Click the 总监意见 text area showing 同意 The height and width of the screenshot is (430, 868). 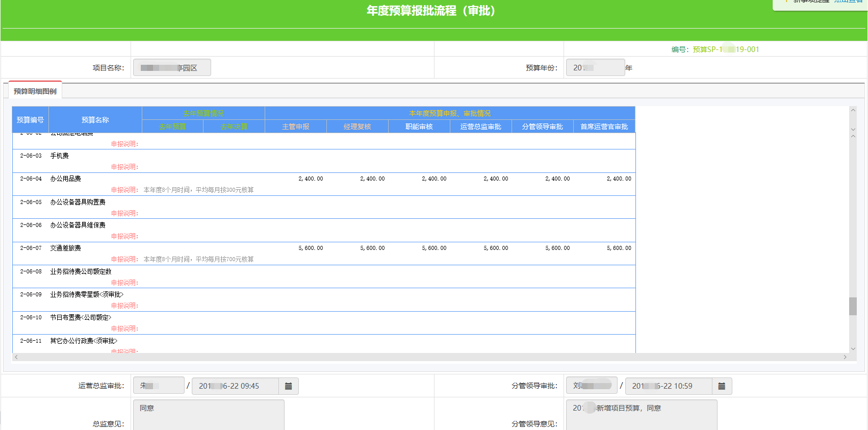click(x=208, y=415)
